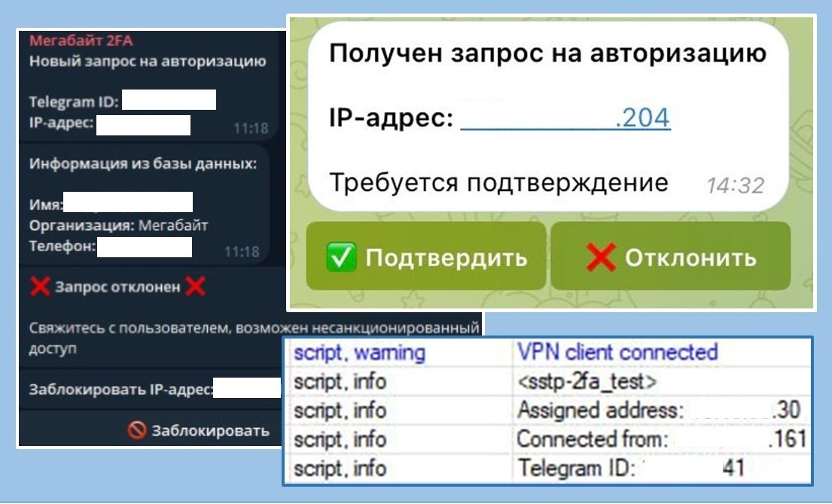Click the Мегабайт 2FA sender name
832x504 pixels.
81,41
